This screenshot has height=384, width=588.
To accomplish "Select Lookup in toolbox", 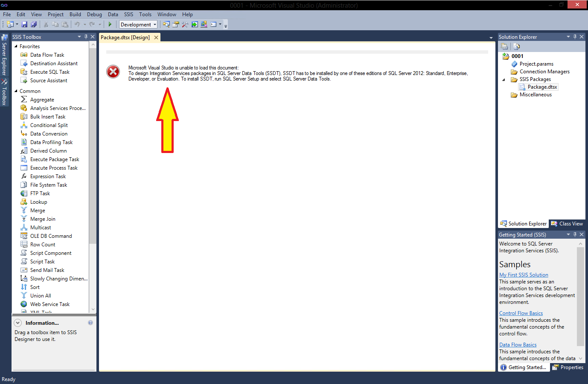I will [38, 202].
